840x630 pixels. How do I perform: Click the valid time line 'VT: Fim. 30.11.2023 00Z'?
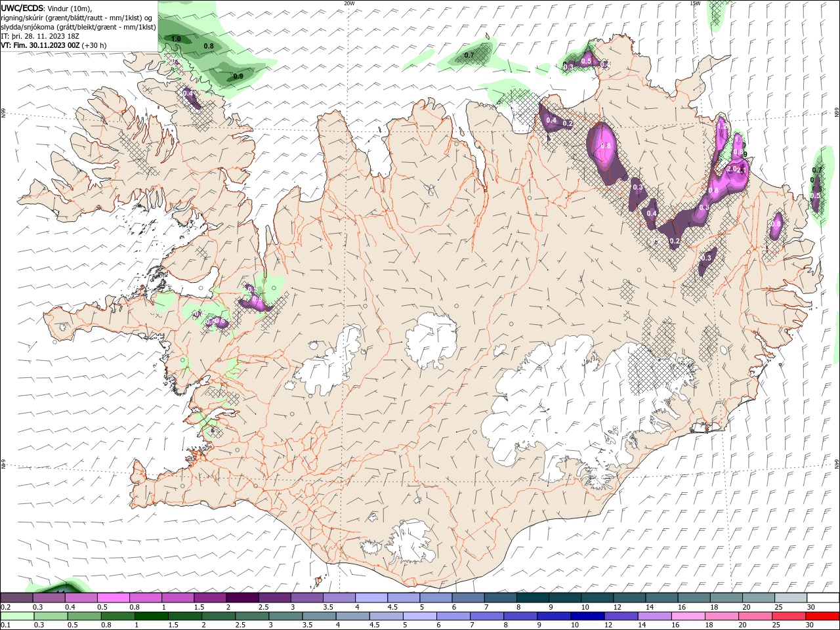41,45
